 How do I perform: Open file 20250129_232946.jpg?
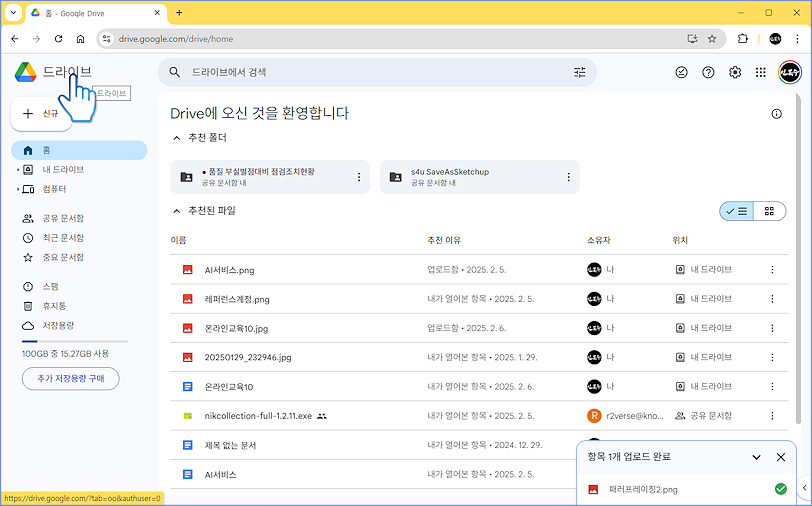(248, 357)
